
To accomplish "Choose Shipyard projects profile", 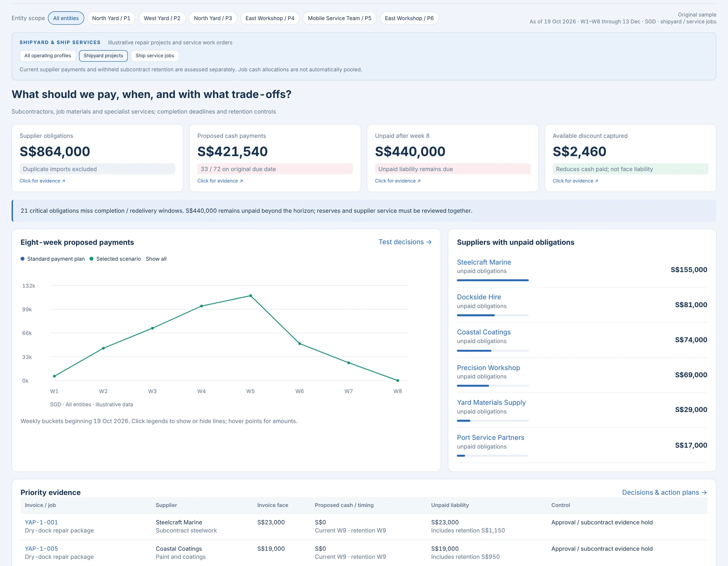I will tap(103, 56).
